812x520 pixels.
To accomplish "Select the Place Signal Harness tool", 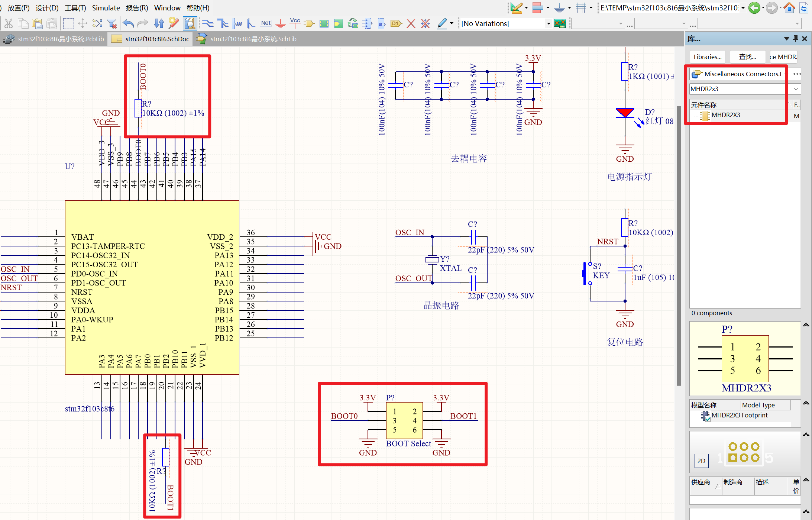I will [x=237, y=24].
